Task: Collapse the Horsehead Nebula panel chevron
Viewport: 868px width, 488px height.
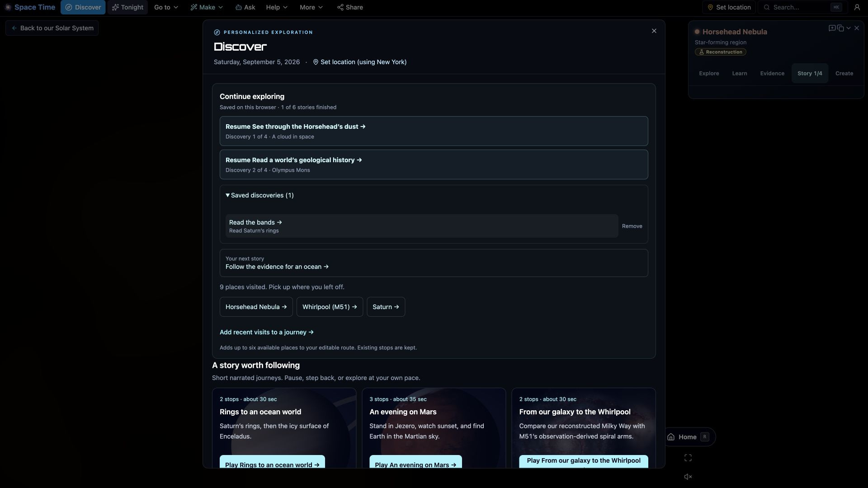Action: [x=849, y=28]
